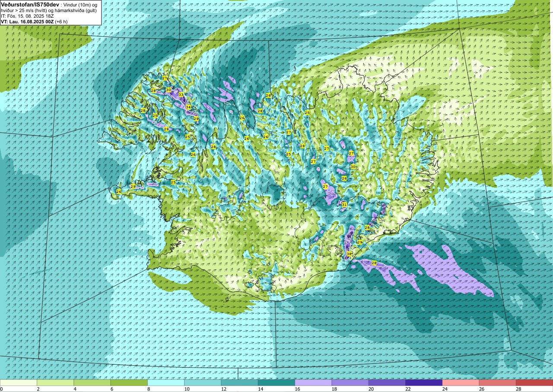The width and height of the screenshot is (553, 392).
Task: Click the 26–28 m/s salmon legend swatch
Action: pos(497,383)
